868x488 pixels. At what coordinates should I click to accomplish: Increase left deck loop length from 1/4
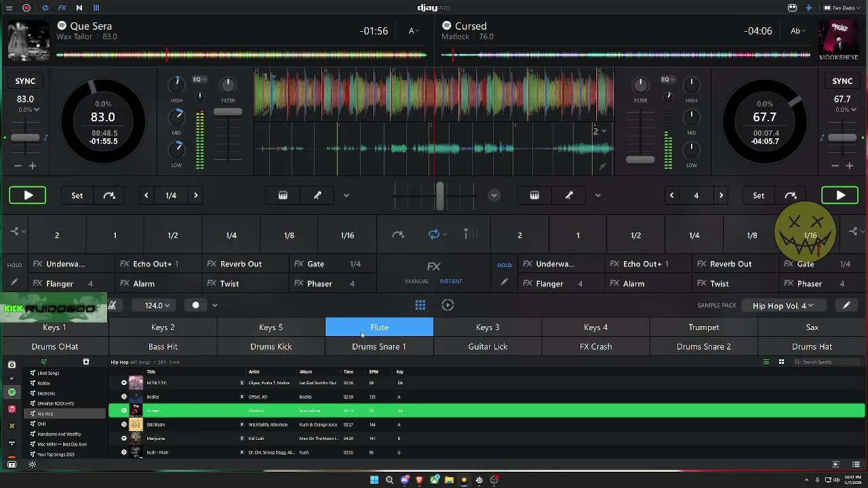pyautogui.click(x=196, y=195)
